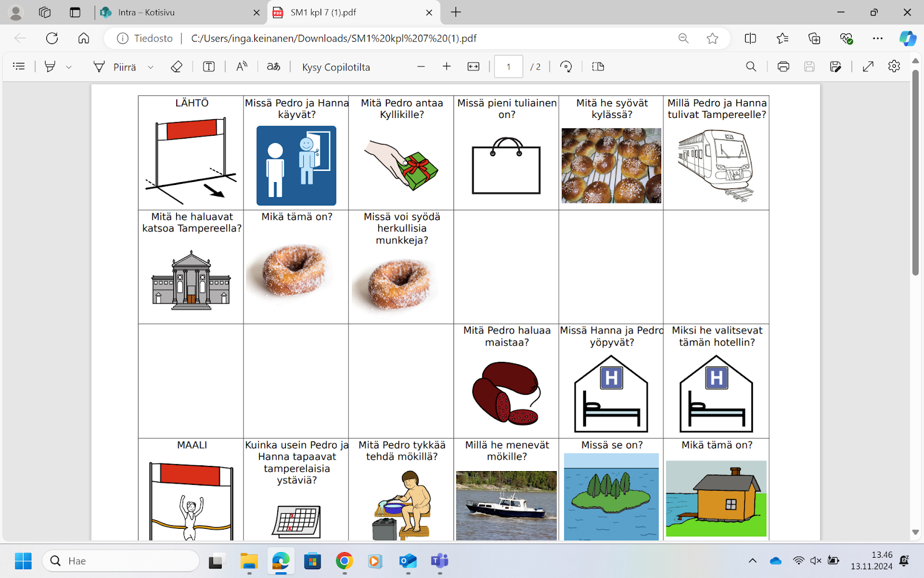Rotate the PDF page
924x578 pixels.
pyautogui.click(x=566, y=66)
